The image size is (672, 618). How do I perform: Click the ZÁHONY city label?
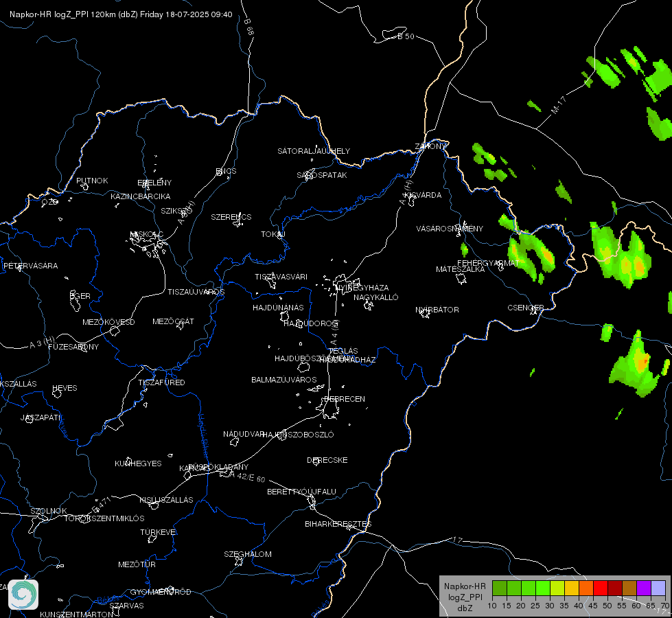pos(430,146)
